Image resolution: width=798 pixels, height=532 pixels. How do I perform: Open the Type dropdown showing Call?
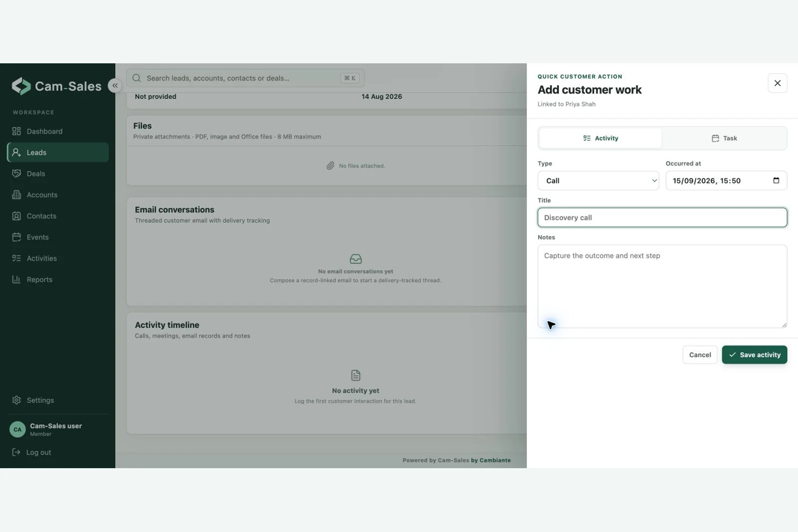point(598,180)
